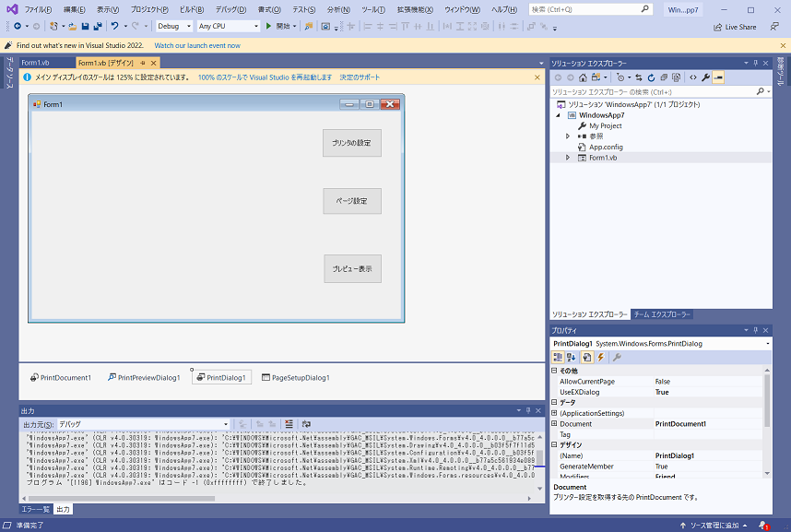Undo the last action

click(115, 26)
